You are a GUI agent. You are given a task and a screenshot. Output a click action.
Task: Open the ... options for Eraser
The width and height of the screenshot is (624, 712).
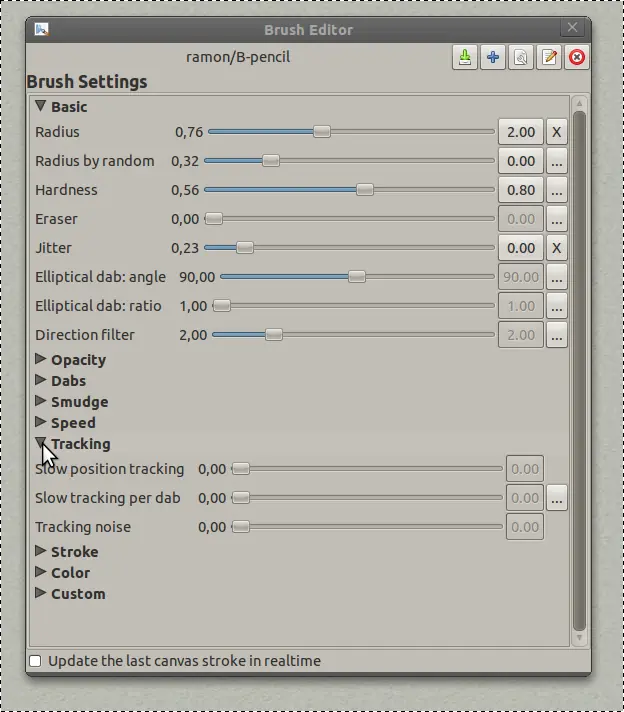coord(556,219)
